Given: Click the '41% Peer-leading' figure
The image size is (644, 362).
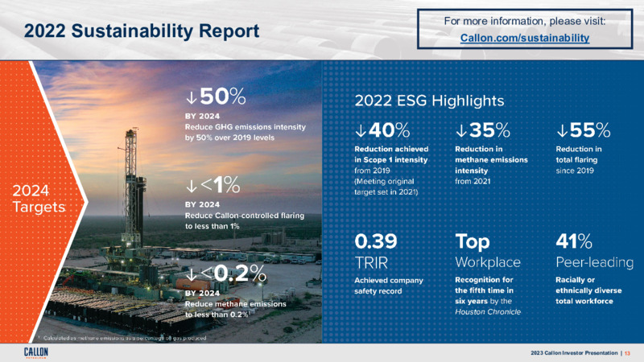Looking at the screenshot, I should tap(595, 251).
